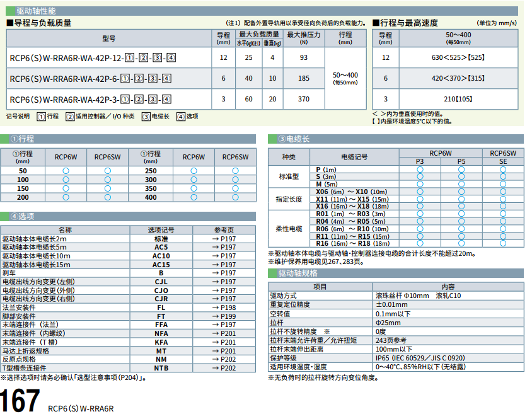Viewport: 532px width, 414px height.
Task: Click speed value 420<370>【315】
Action: [458, 78]
